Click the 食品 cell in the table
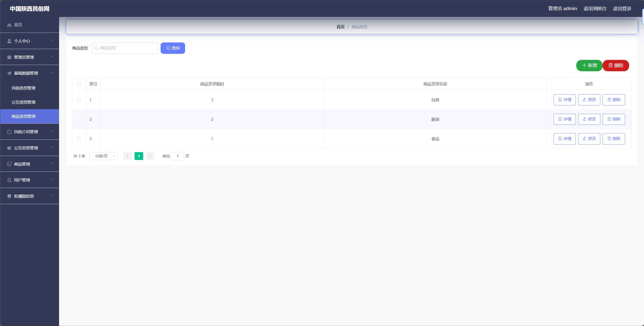The image size is (644, 326). tap(435, 139)
